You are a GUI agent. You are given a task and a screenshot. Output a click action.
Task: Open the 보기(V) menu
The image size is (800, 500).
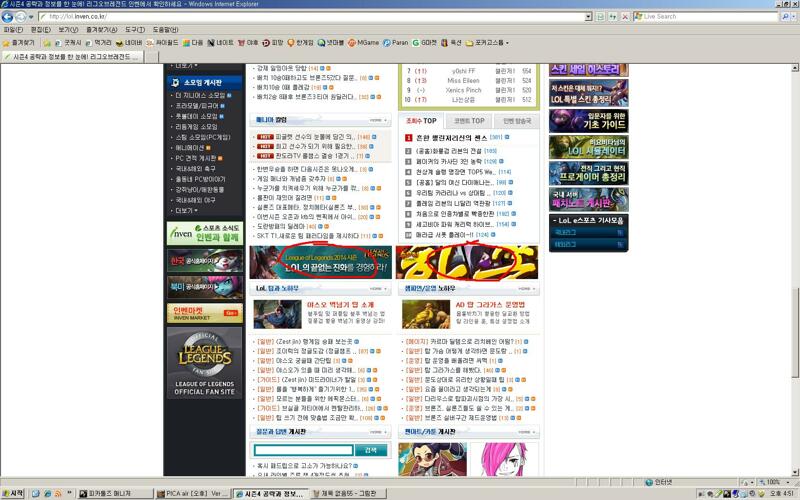[x=68, y=30]
